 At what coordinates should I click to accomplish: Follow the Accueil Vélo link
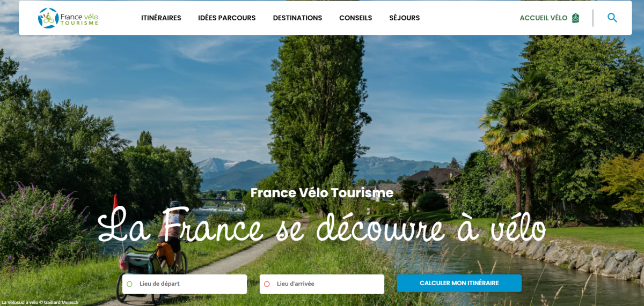pyautogui.click(x=543, y=18)
